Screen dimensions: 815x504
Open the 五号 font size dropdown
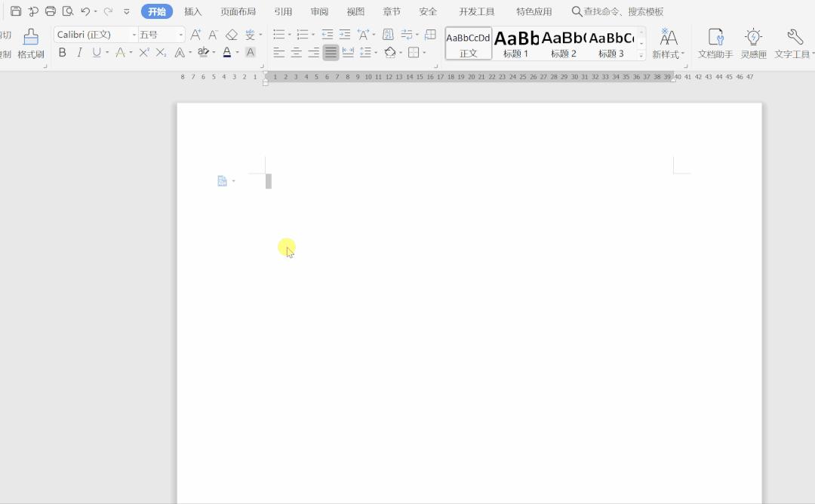tap(181, 35)
